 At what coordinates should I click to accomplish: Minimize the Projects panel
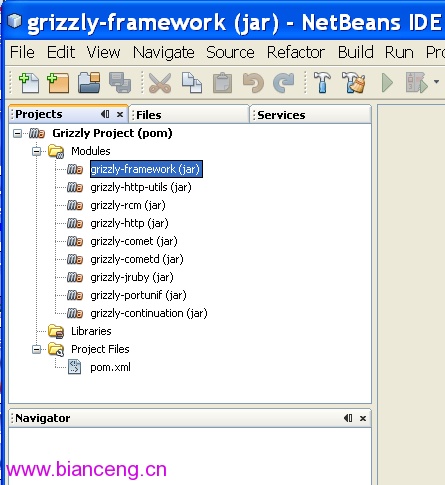[x=105, y=114]
